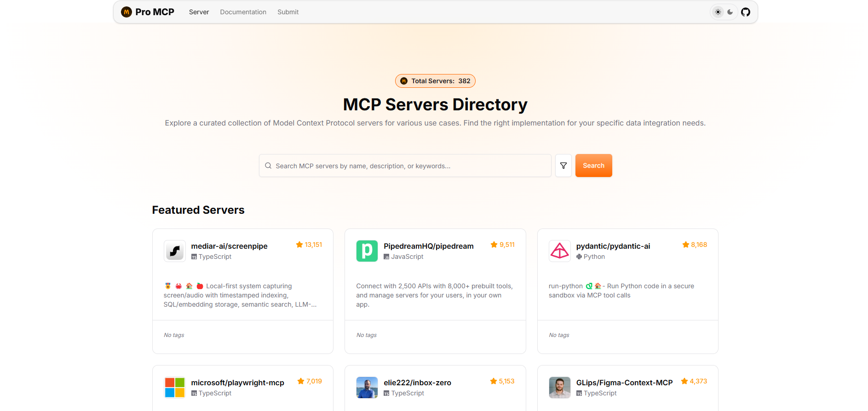This screenshot has height=411, width=868.
Task: Click the Pipedream green P logo
Action: 367,251
